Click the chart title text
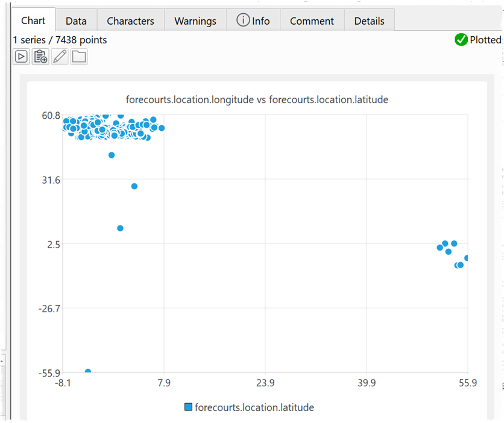The width and height of the screenshot is (504, 423). (257, 99)
